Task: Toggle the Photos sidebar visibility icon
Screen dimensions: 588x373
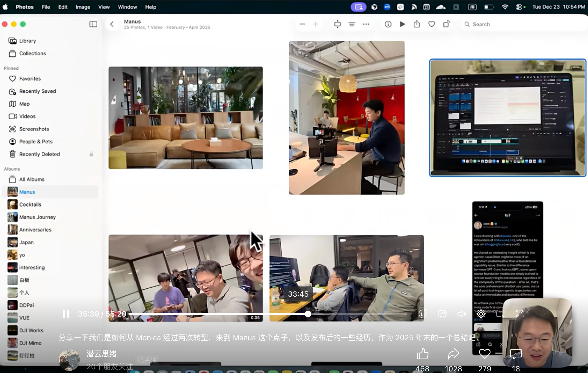Action: point(93,24)
